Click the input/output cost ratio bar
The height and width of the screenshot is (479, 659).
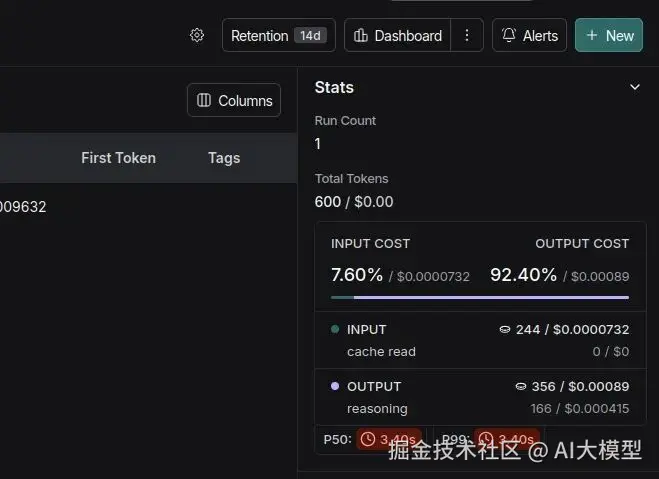click(480, 297)
